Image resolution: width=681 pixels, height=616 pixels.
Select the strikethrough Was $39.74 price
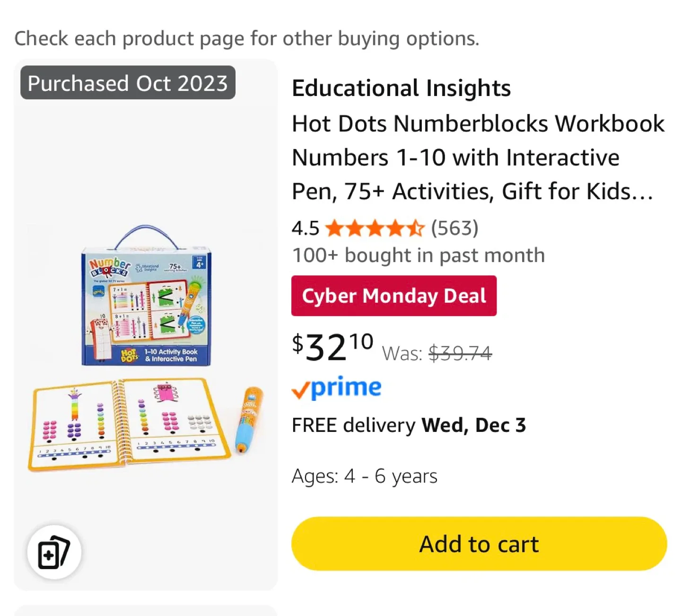[460, 352]
